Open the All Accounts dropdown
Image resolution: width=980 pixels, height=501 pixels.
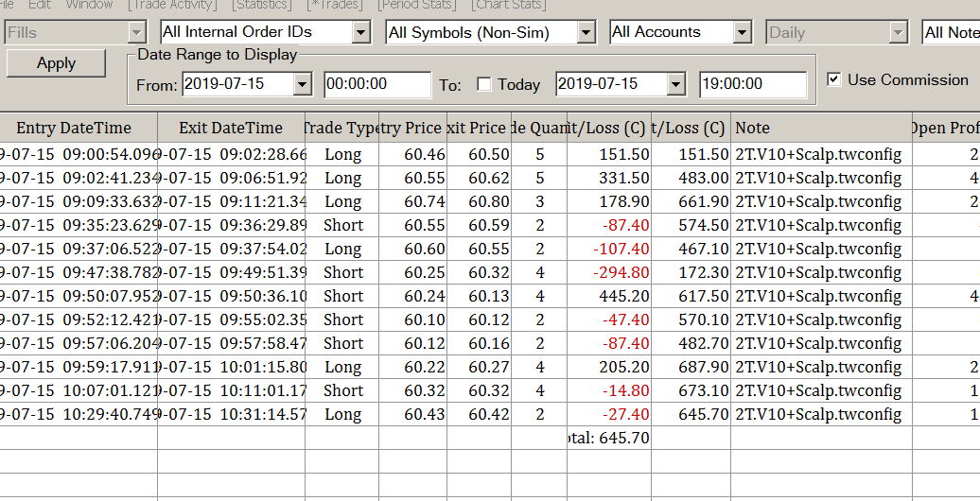coord(743,32)
